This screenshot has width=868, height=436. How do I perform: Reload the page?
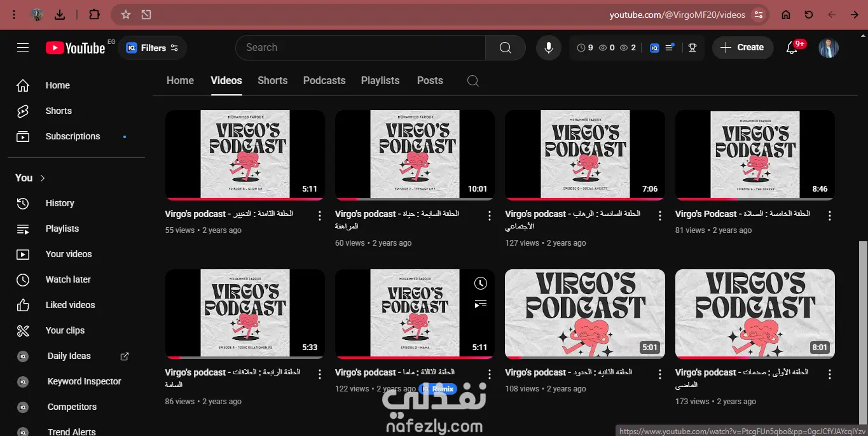click(809, 15)
